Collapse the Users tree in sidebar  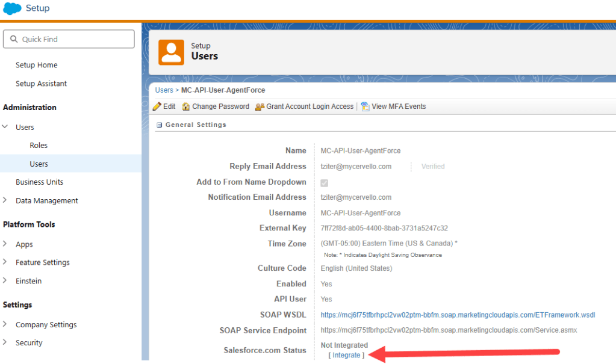tap(5, 127)
